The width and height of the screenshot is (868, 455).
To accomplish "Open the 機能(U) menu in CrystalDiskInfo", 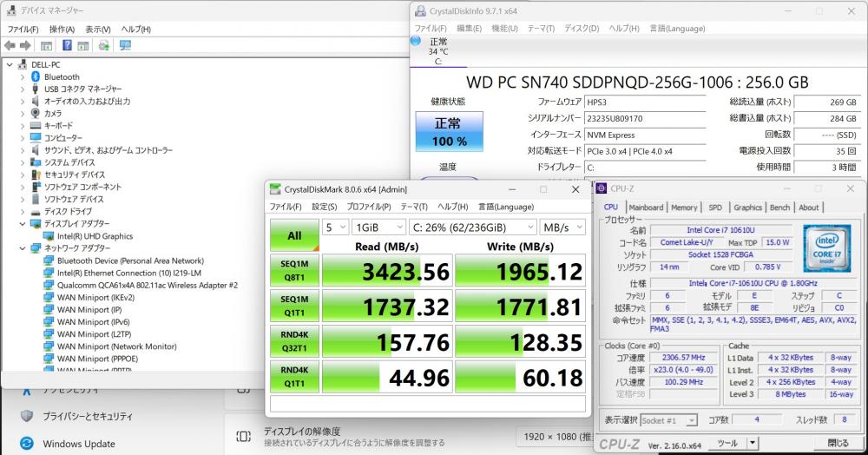I will [504, 28].
